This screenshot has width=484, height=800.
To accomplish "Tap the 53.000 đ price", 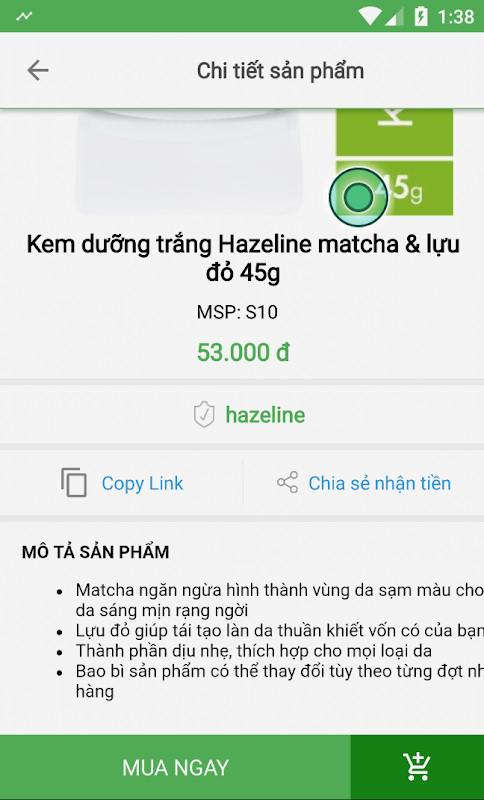I will (243, 353).
